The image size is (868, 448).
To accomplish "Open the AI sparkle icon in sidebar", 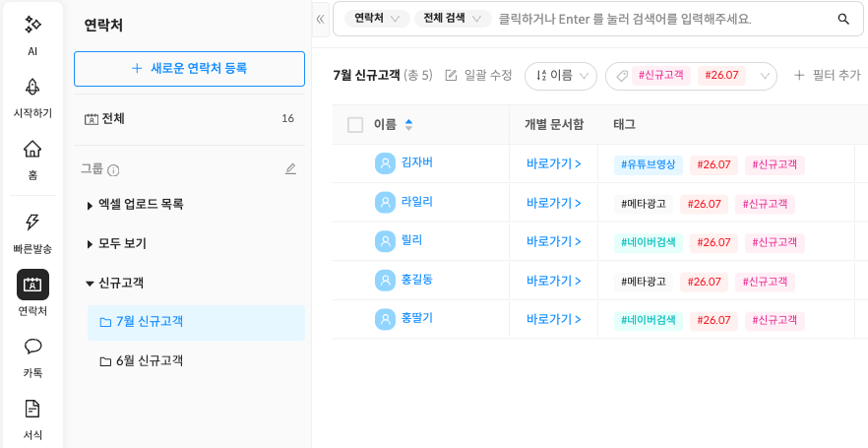I will click(x=32, y=25).
